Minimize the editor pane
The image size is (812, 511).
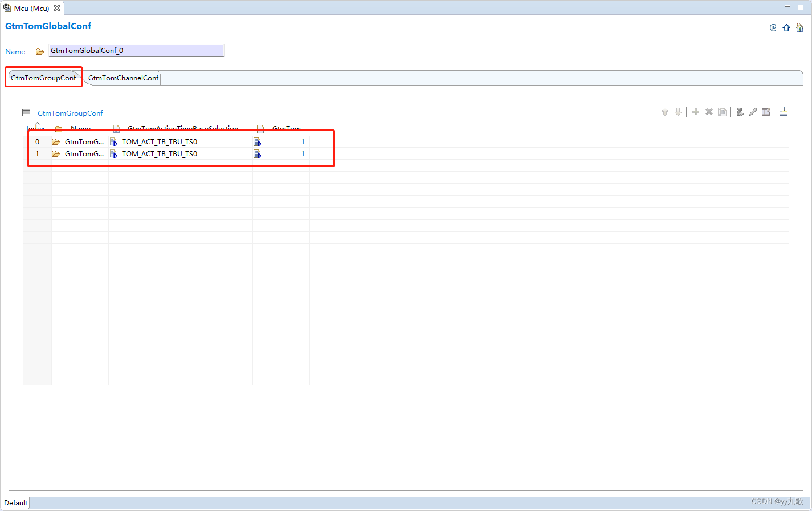click(x=787, y=7)
